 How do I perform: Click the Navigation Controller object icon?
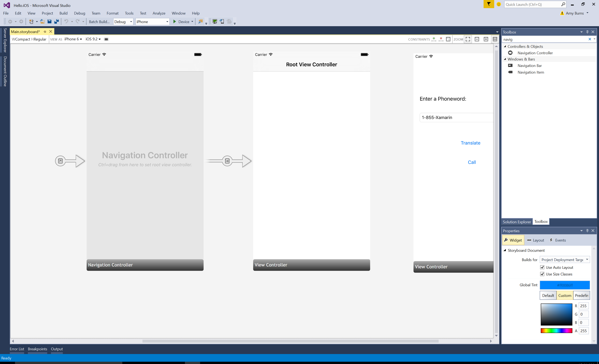coord(510,53)
